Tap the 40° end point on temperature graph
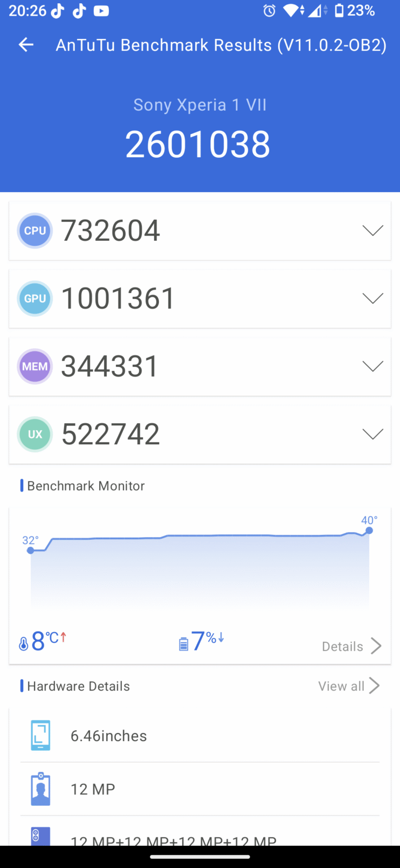 pyautogui.click(x=369, y=530)
